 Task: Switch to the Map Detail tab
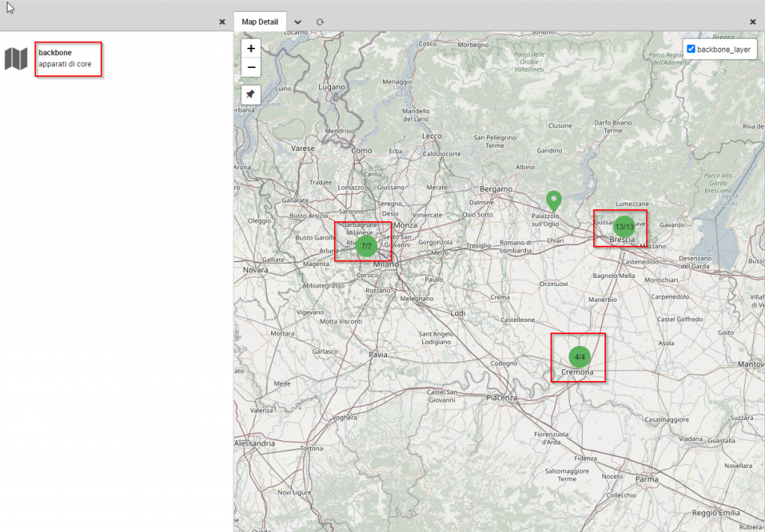click(x=259, y=22)
